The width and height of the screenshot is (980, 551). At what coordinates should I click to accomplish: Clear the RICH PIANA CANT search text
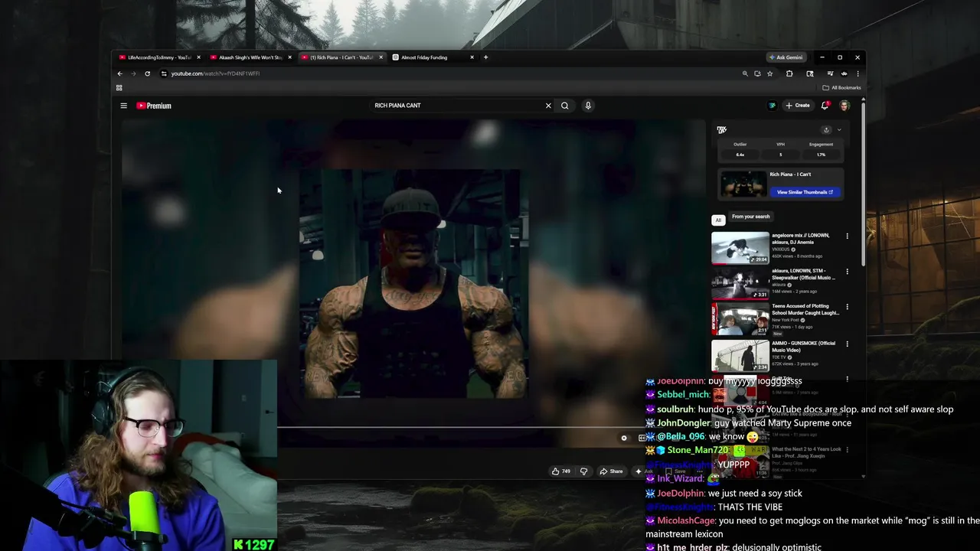tap(548, 106)
